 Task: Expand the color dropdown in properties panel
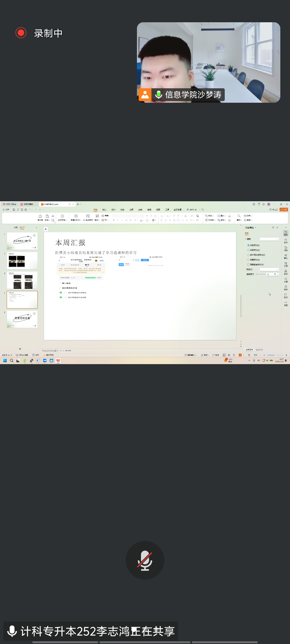point(269,269)
